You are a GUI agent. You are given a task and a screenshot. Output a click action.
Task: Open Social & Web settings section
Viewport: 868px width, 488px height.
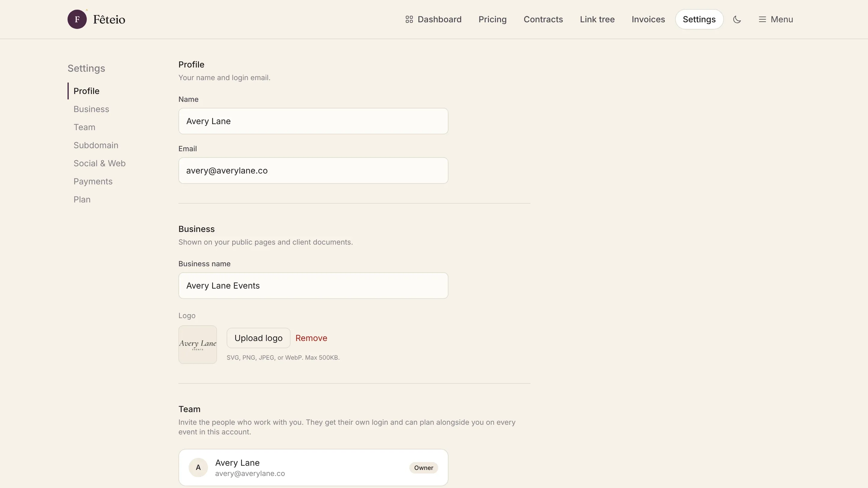point(99,163)
